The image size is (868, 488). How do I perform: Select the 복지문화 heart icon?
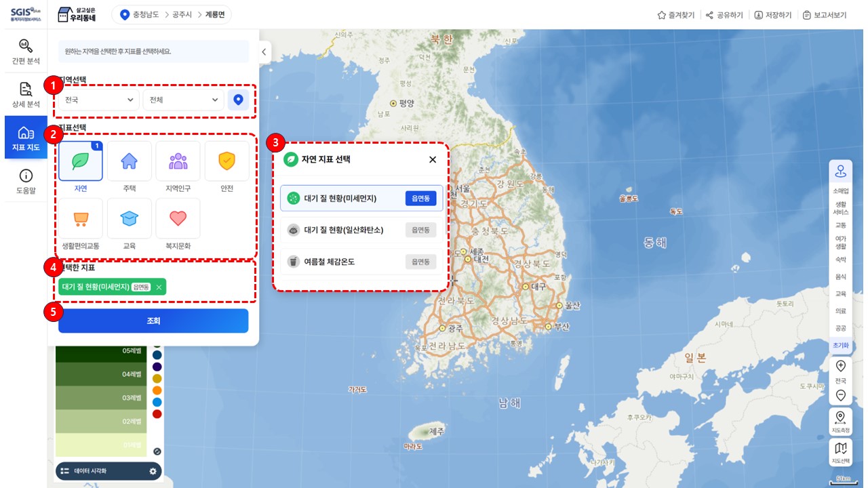coord(178,218)
